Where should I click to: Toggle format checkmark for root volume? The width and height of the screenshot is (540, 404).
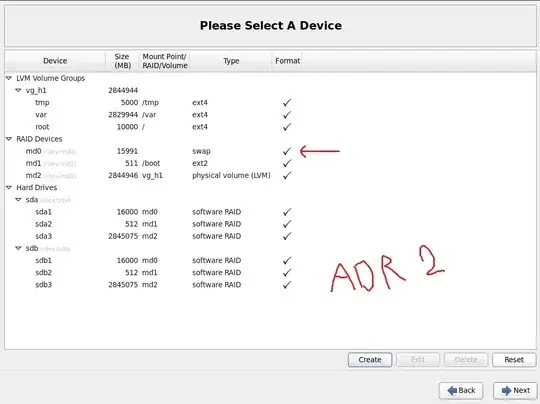click(x=287, y=127)
